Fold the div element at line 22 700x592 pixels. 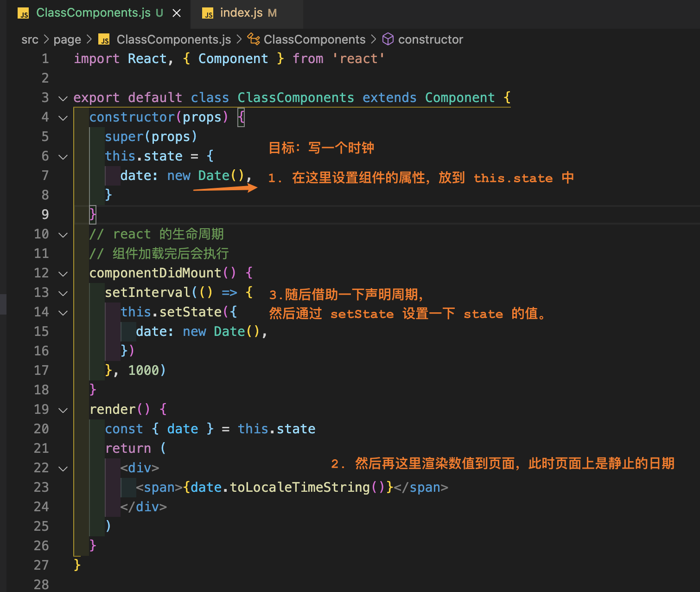coord(63,468)
